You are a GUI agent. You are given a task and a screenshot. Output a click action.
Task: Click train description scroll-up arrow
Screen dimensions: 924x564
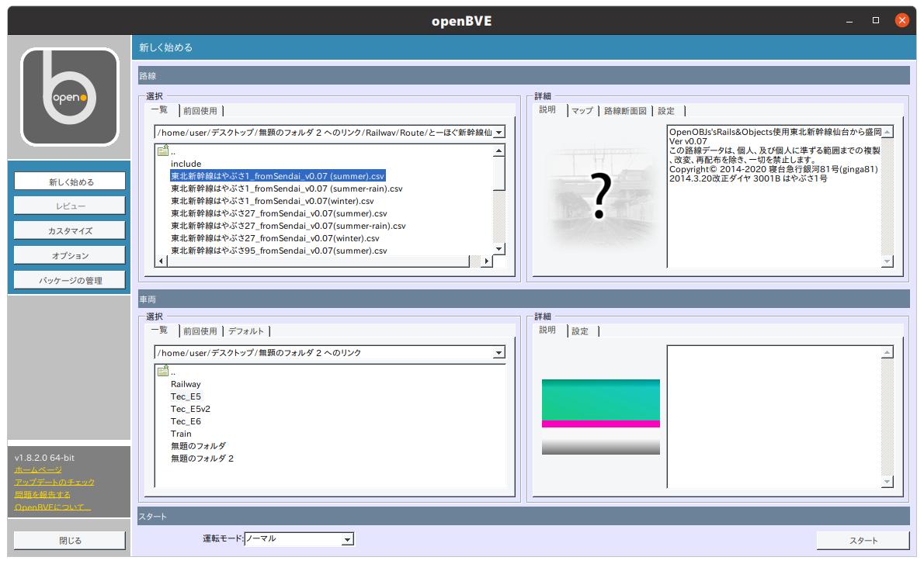point(887,352)
